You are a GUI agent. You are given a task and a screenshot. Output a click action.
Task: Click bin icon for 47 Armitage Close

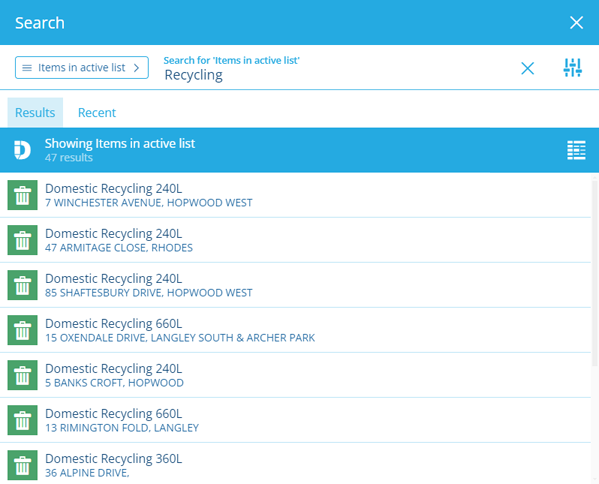[x=23, y=240]
